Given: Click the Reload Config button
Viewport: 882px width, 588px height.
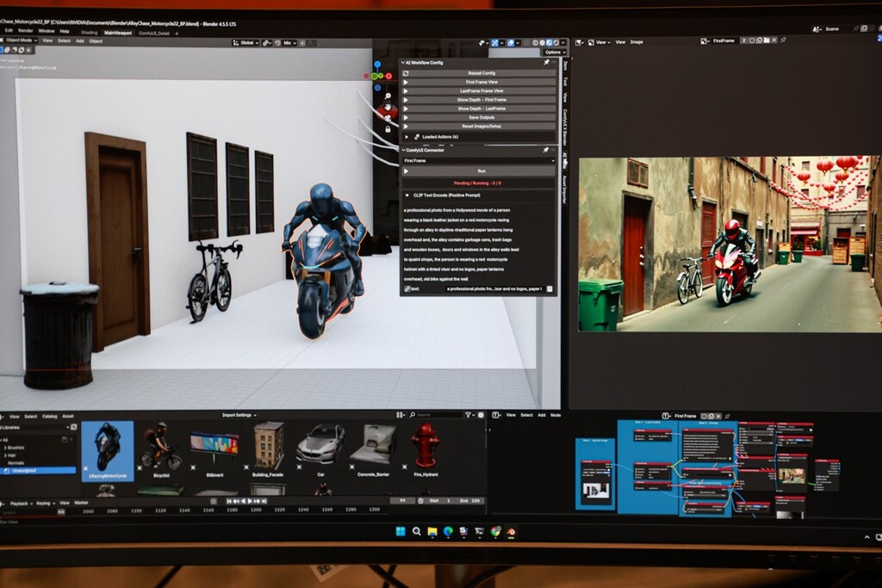Looking at the screenshot, I should tap(481, 73).
